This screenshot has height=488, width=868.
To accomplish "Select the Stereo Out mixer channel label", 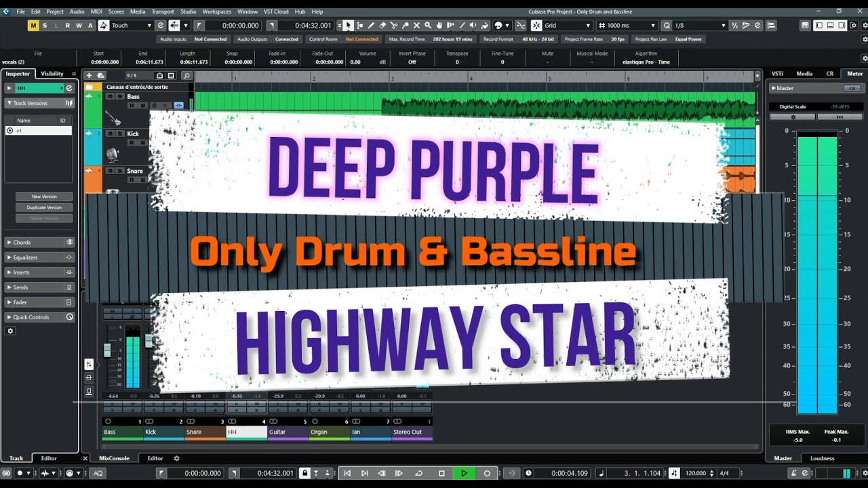I will tap(412, 432).
